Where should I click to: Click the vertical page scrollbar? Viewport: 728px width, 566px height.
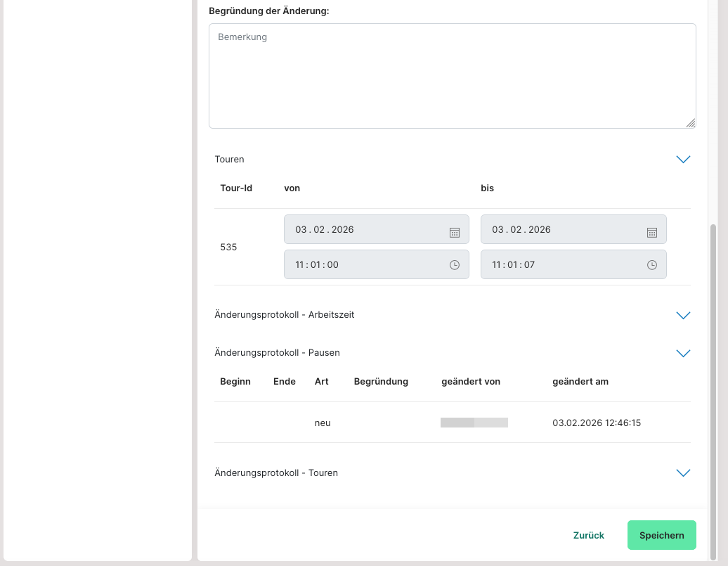pyautogui.click(x=714, y=387)
